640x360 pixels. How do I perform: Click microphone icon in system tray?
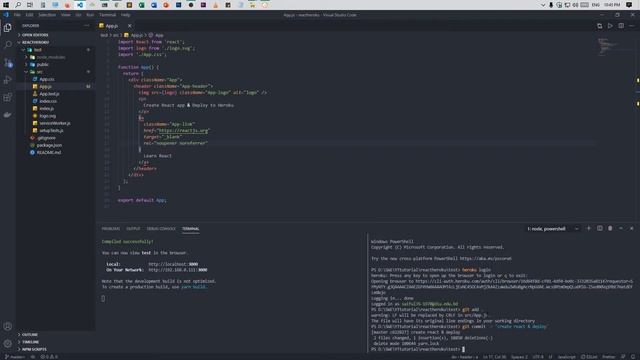click(x=551, y=5)
